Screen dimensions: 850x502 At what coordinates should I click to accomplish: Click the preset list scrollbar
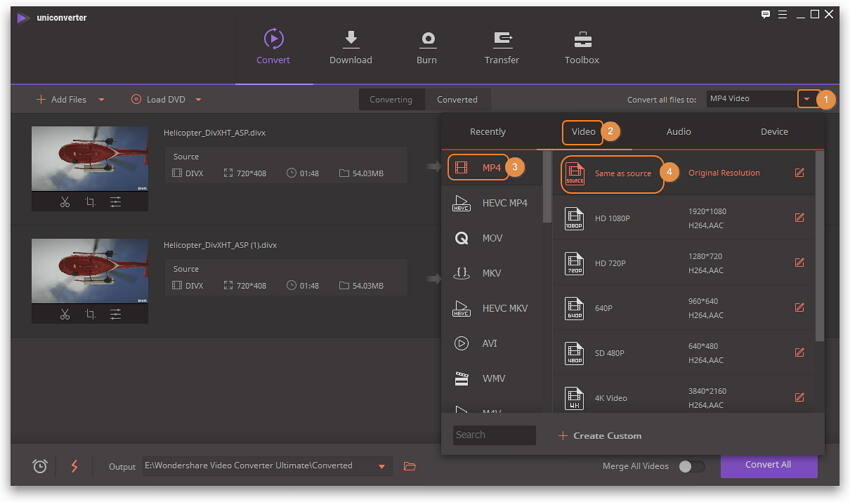820,247
